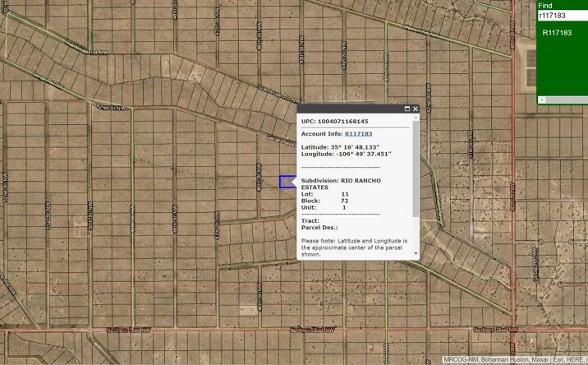Maximize the parcel info popup
This screenshot has height=365, width=588.
pos(407,109)
